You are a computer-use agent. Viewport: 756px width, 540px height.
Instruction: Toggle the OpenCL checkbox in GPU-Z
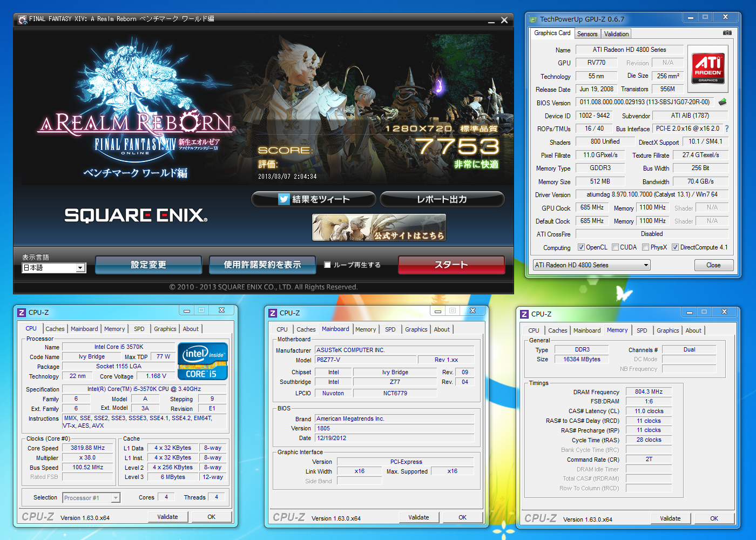click(581, 247)
